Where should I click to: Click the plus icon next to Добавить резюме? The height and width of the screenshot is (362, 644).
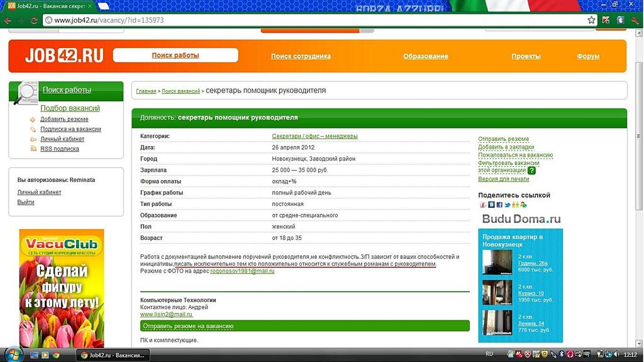pos(33,119)
